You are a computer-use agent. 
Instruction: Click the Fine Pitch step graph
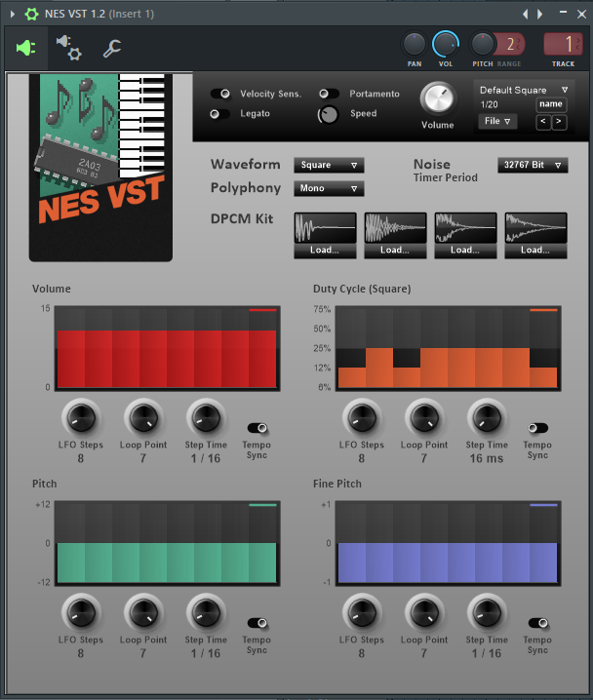coord(448,543)
